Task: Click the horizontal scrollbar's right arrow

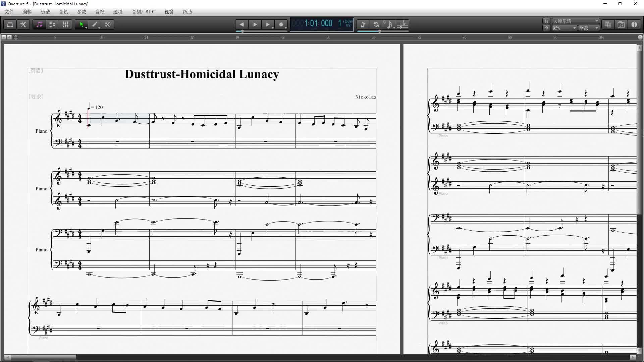Action: pyautogui.click(x=633, y=357)
